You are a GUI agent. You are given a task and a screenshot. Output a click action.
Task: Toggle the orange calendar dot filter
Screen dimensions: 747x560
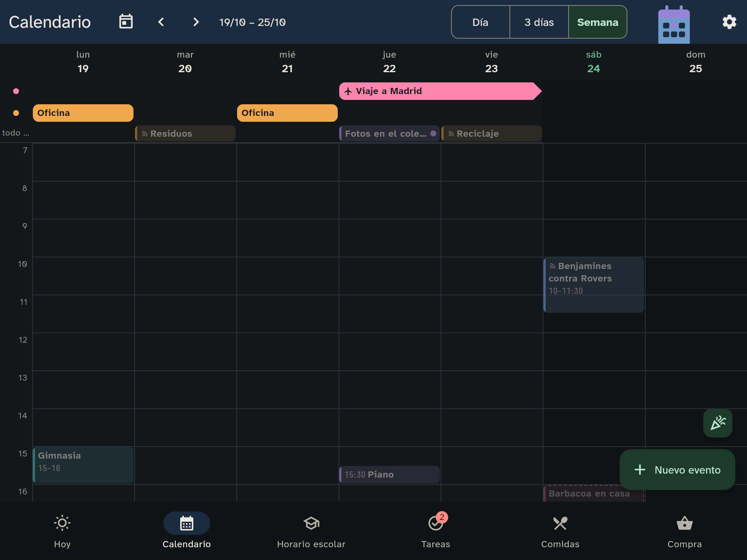pyautogui.click(x=16, y=113)
